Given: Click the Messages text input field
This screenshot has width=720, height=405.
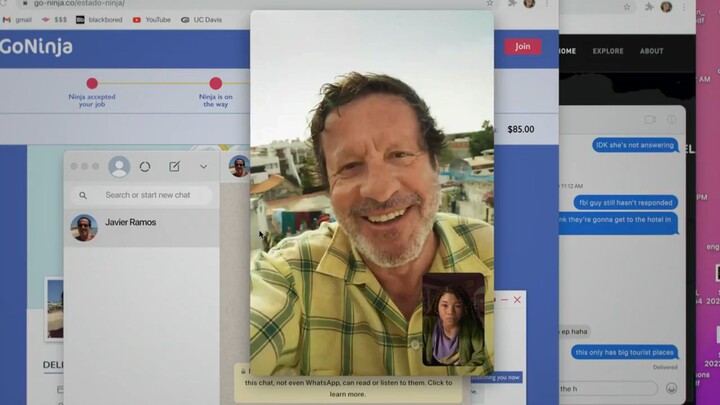Looking at the screenshot, I should (608, 388).
